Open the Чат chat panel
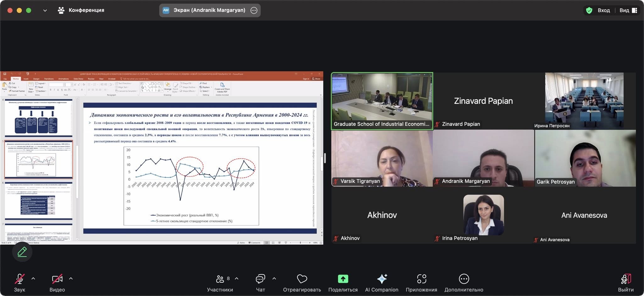 click(x=260, y=283)
